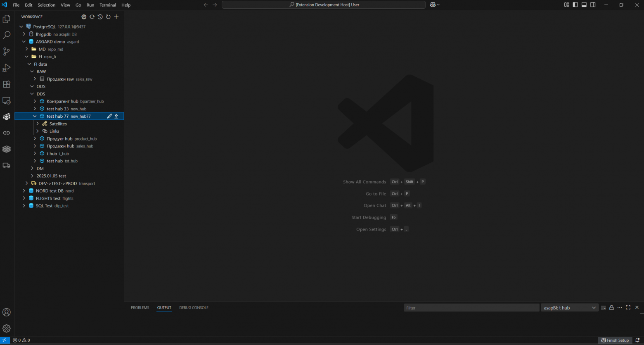Viewport: 644px width, 345px height.
Task: Open the Manage gear at activity bar bottom
Action: [7, 328]
